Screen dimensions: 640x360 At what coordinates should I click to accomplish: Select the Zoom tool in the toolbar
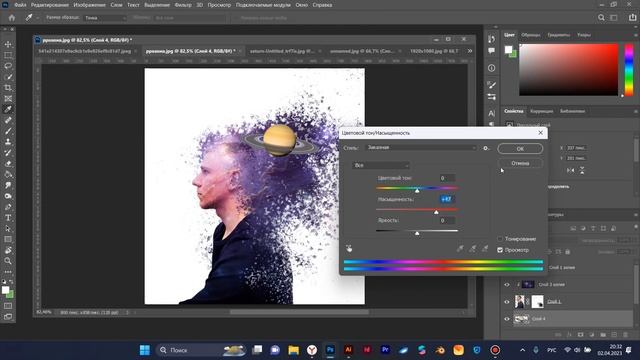[x=8, y=261]
